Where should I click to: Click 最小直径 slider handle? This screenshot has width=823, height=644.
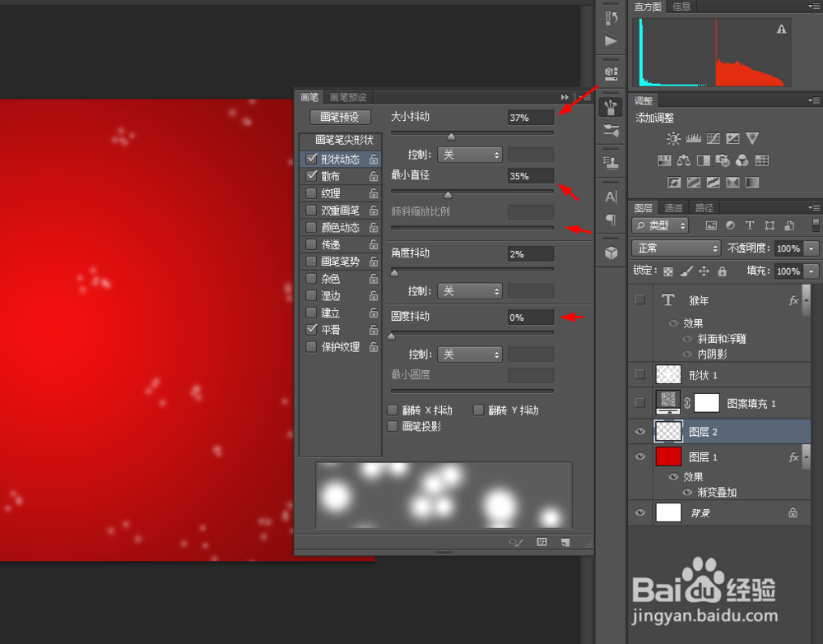[x=448, y=195]
